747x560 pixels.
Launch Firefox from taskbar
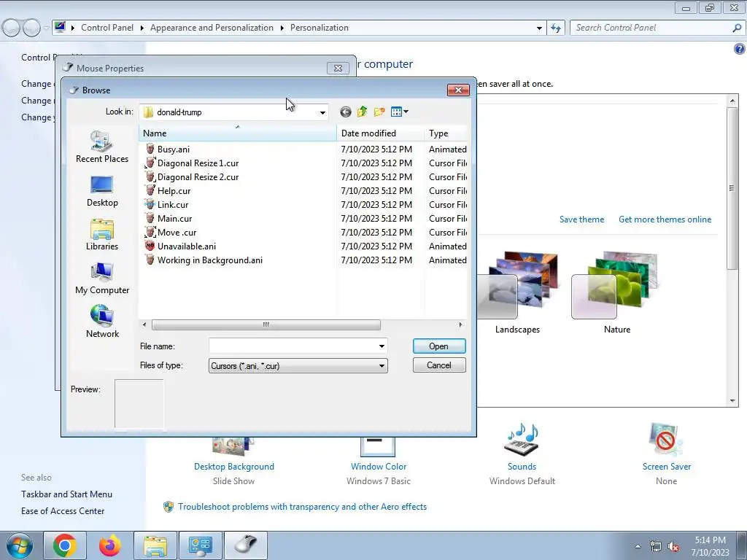click(x=110, y=545)
